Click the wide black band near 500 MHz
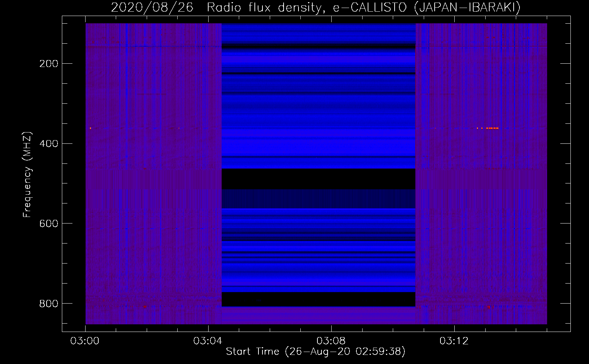The height and width of the screenshot is (364, 589). click(319, 179)
